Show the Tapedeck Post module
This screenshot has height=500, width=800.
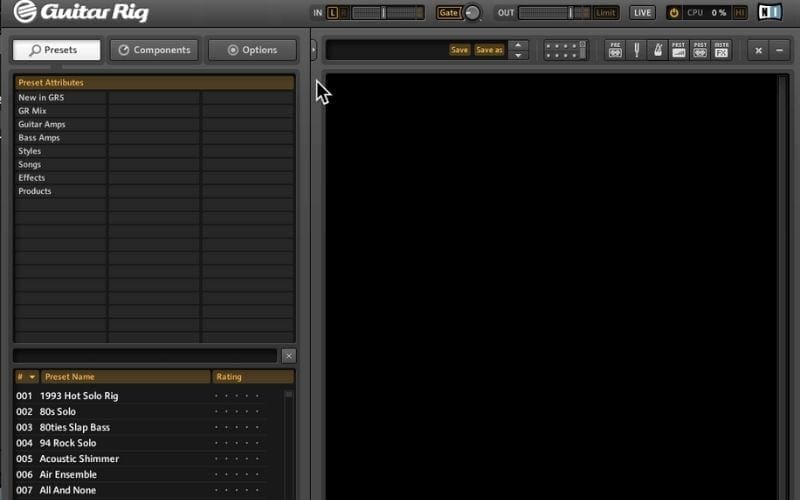coord(700,50)
